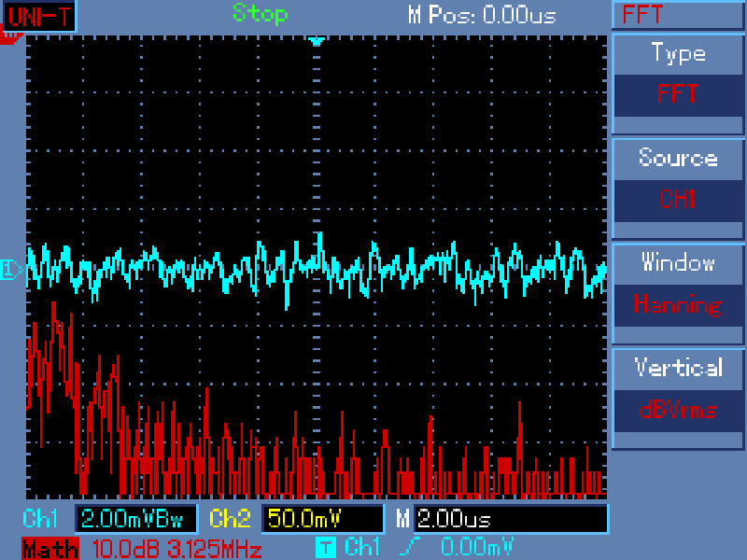Click the UNI-T brand logo

(39, 17)
